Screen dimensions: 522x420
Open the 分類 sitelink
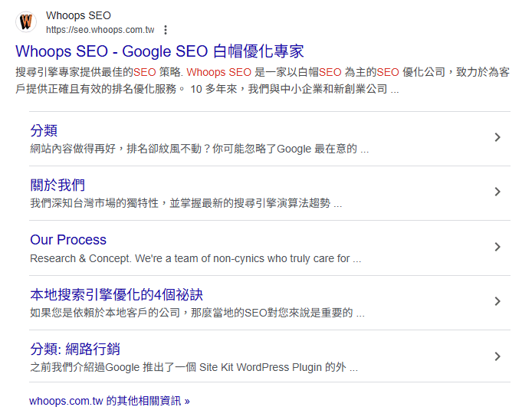[44, 130]
